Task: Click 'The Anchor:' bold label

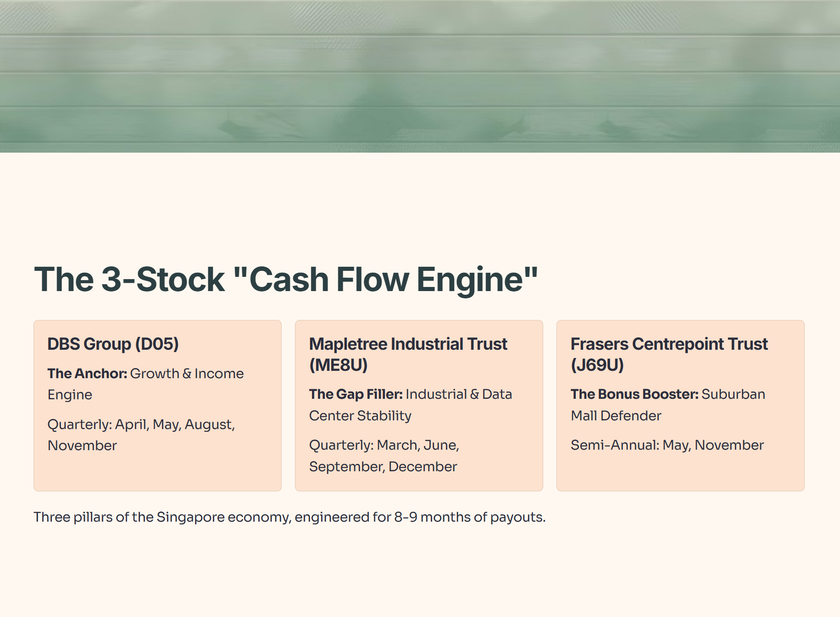Action: [x=87, y=374]
